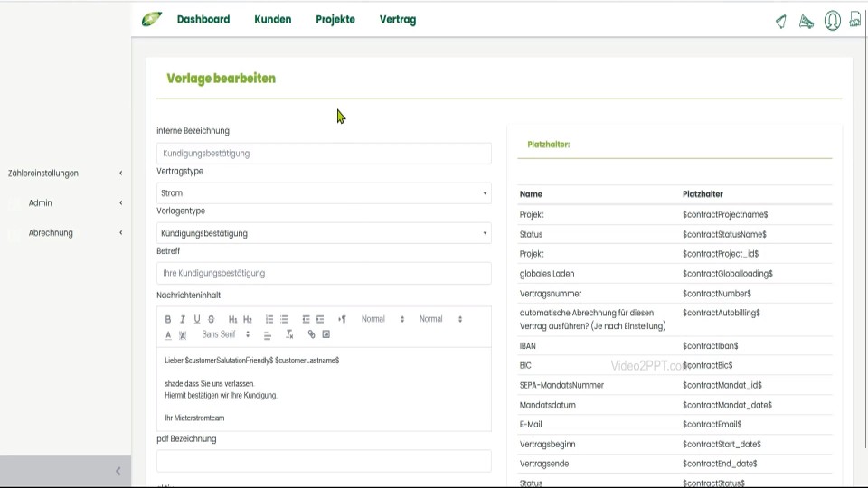The height and width of the screenshot is (488, 868).
Task: Apply Heading 1 format in the editor
Action: [x=232, y=319]
